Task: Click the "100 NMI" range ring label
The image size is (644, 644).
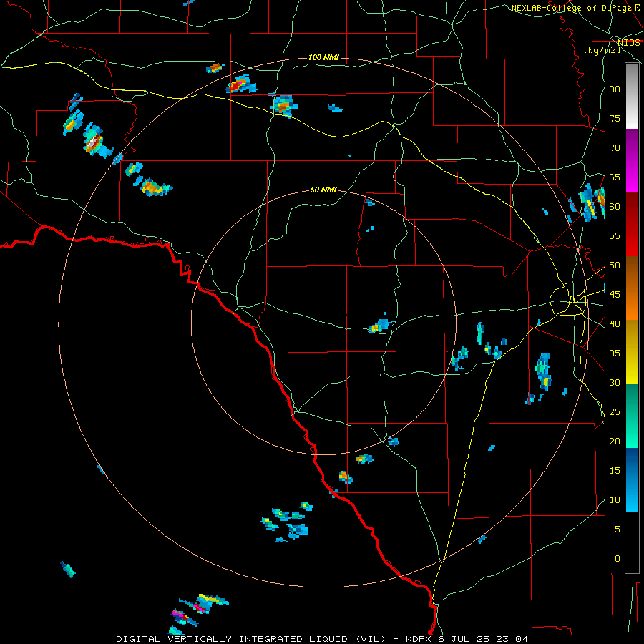Action: (323, 57)
